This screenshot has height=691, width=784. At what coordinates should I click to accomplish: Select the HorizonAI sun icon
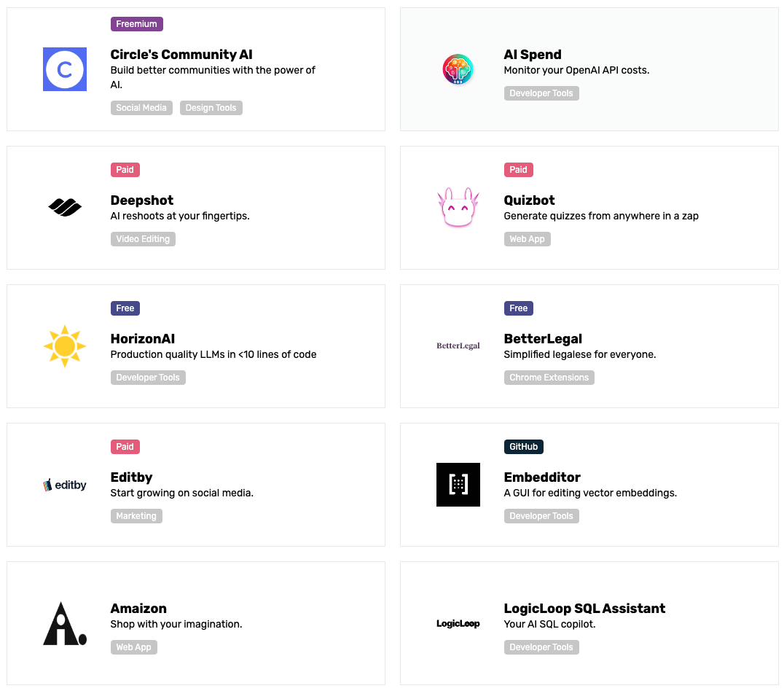click(65, 346)
